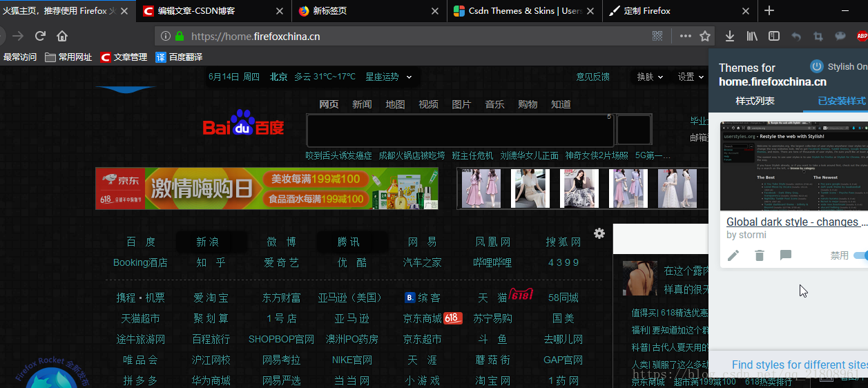868x388 pixels.
Task: Toggle the sidebar view icon
Action: point(774,36)
